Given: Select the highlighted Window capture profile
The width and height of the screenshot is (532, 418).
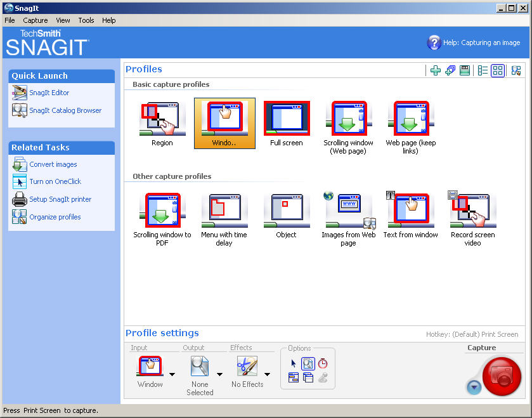Looking at the screenshot, I should coord(224,124).
